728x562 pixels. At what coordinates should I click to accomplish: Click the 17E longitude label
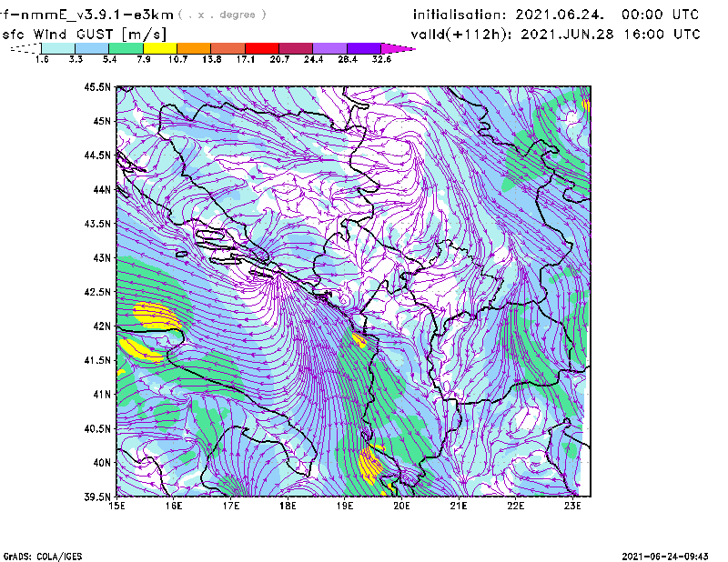pos(231,506)
